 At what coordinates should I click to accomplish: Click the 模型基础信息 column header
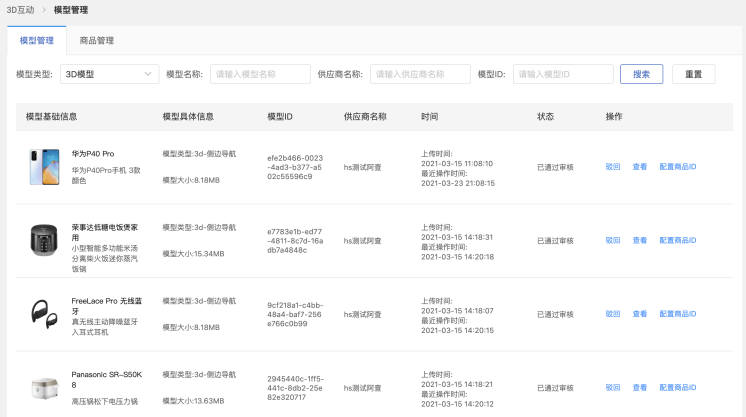click(51, 117)
